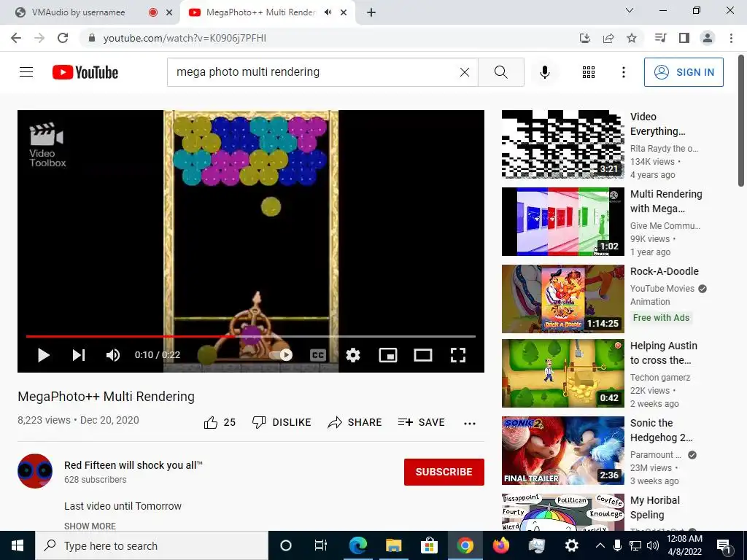
Task: Open the Chrome profile avatar
Action: [708, 38]
